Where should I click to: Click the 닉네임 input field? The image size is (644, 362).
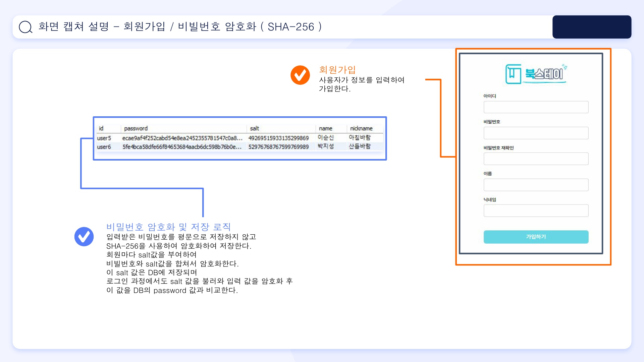coord(536,210)
